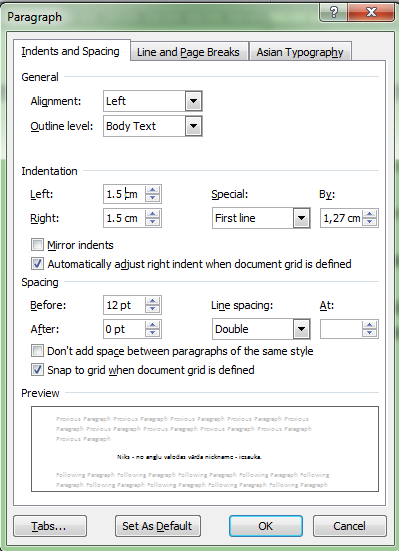Open the Alignment dropdown
399x551 pixels.
click(193, 101)
